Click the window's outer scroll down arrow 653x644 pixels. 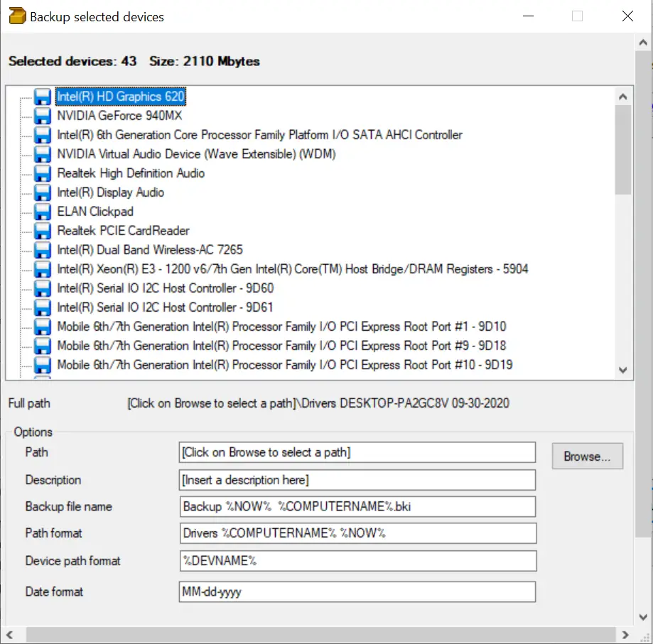click(x=643, y=618)
